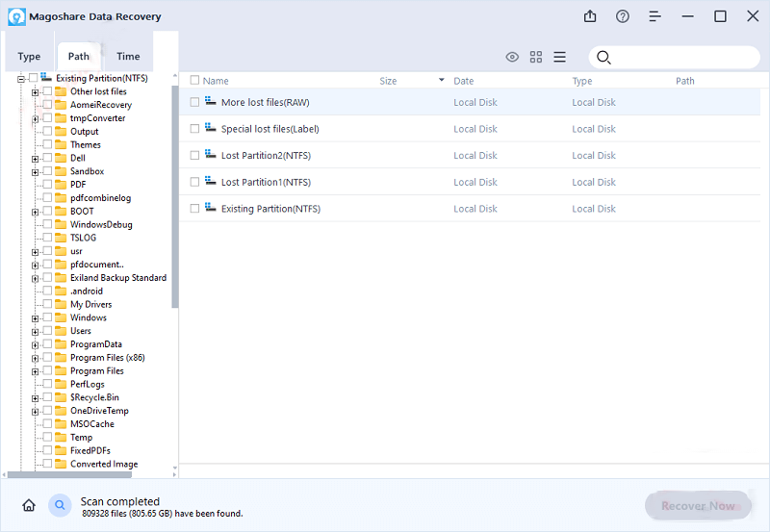Select the Converted Image folder

coord(104,464)
